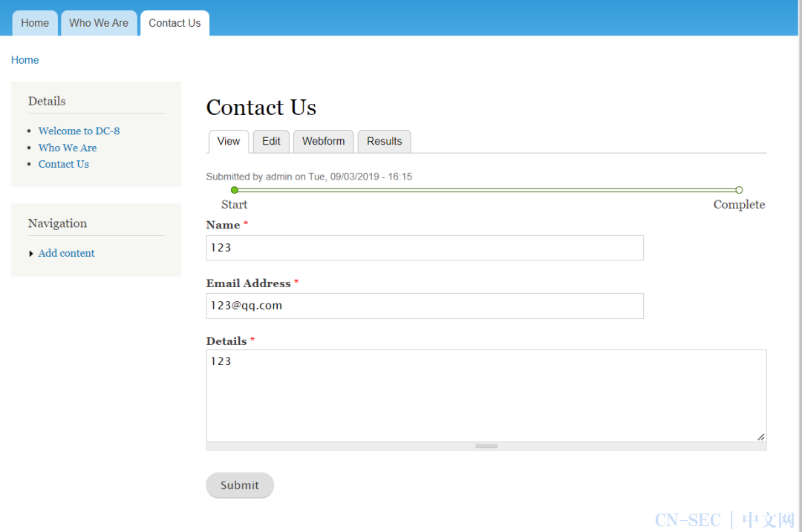Grab the Details textarea resize corner handle
The height and width of the screenshot is (532, 802).
click(x=761, y=437)
